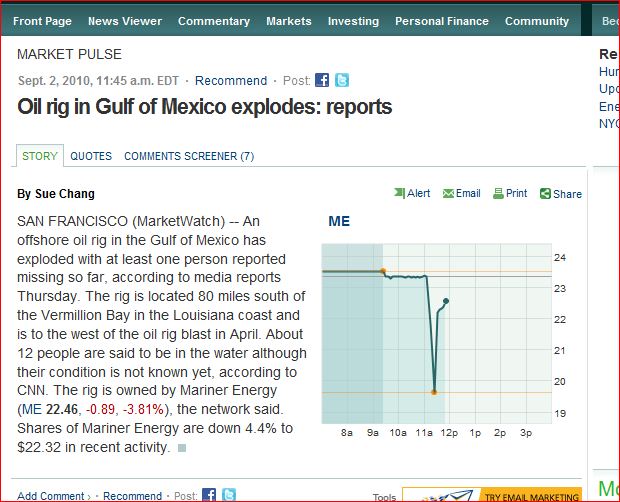620x502 pixels.
Task: Click the Recommend link below Market Pulse
Action: coord(231,81)
